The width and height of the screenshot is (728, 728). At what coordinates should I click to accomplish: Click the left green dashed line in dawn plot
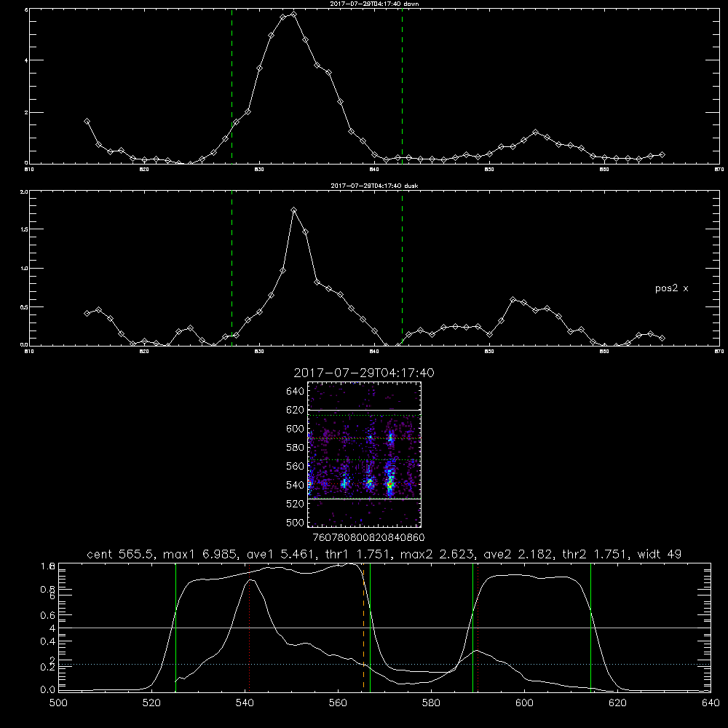232,86
